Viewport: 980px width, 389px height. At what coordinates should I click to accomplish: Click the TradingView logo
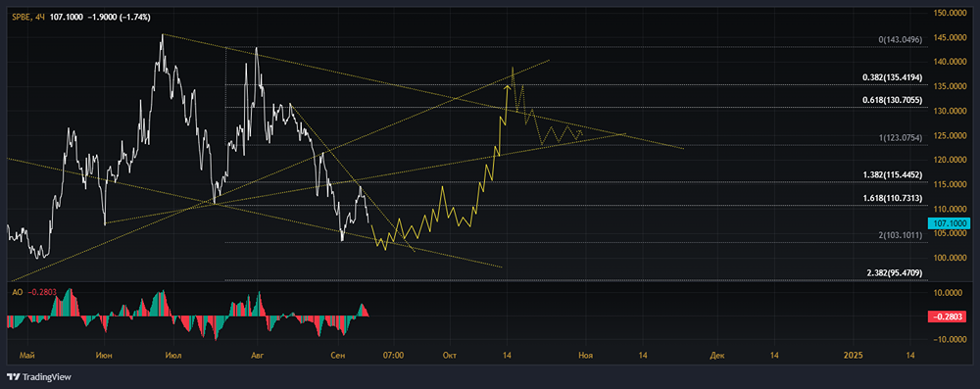[39, 377]
